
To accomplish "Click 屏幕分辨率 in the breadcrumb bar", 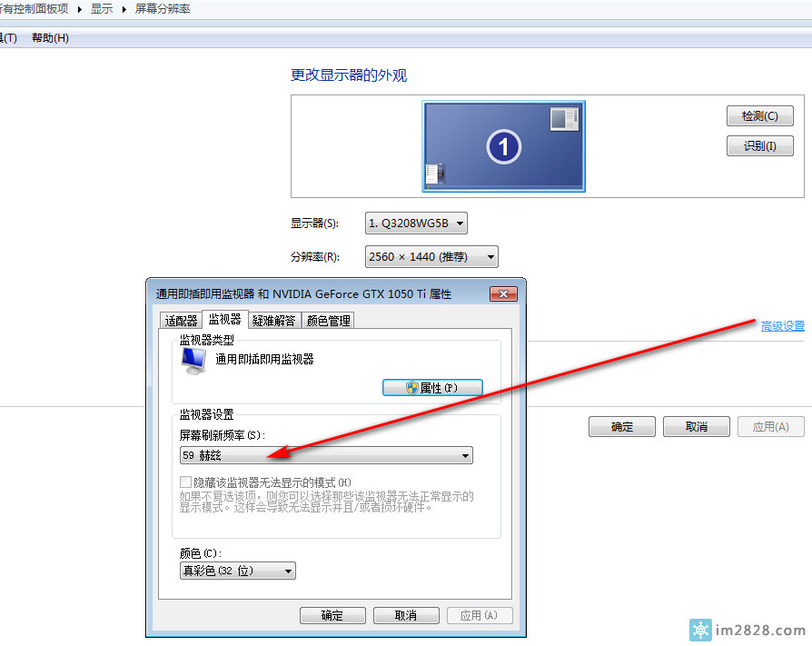I will pos(163,9).
